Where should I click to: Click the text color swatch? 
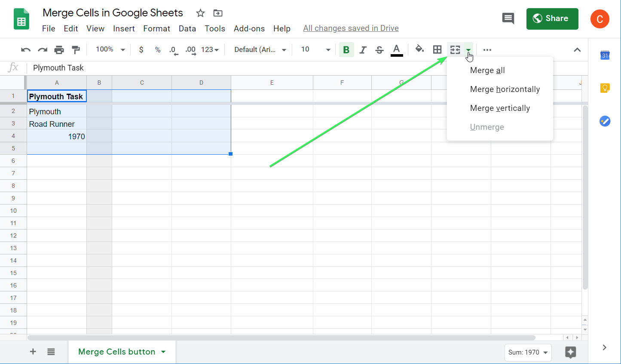coord(396,49)
